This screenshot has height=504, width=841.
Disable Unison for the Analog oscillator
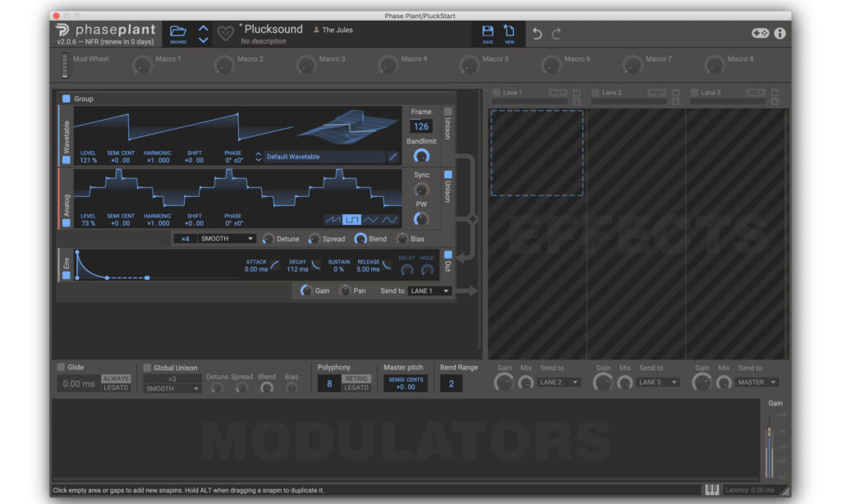coord(448,175)
